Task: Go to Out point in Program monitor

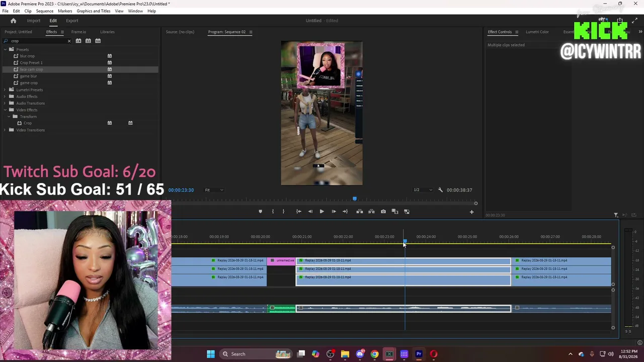Action: pyautogui.click(x=345, y=212)
